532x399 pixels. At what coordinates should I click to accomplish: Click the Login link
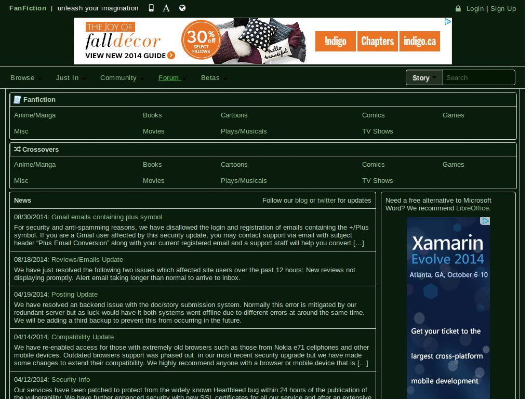[475, 9]
